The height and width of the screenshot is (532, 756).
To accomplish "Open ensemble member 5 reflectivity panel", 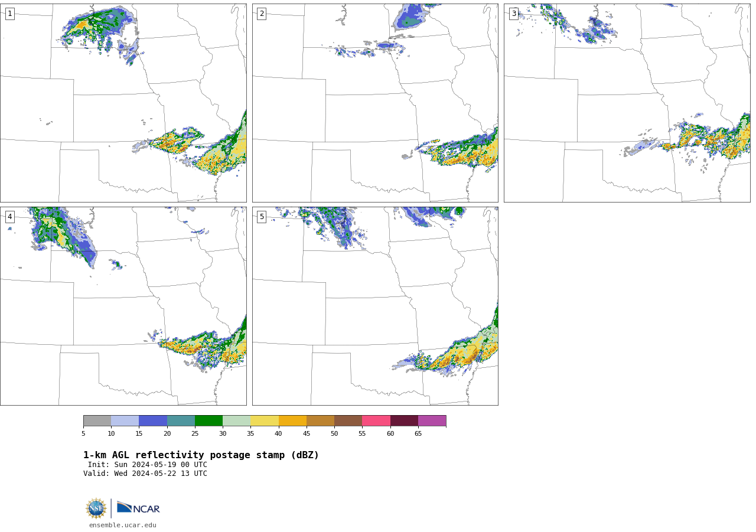I will 375,306.
